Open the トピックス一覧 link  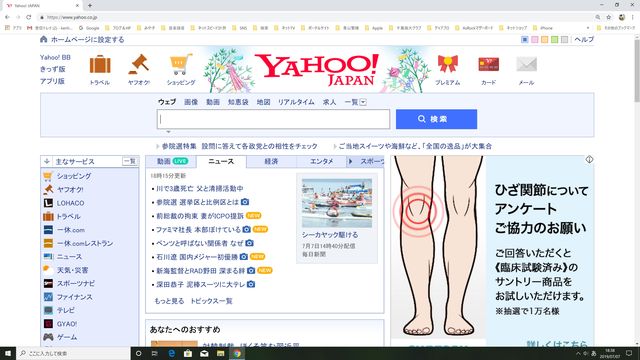(x=211, y=301)
